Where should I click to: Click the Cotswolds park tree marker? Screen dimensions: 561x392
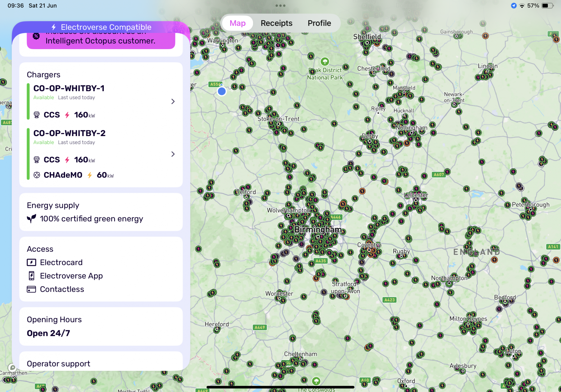tap(316, 381)
